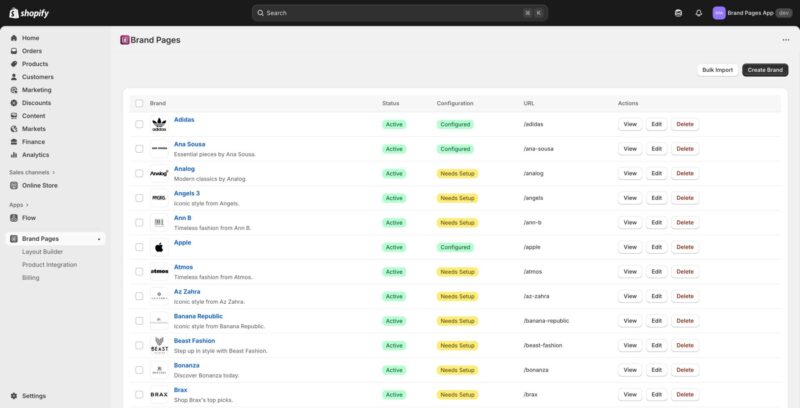Click the Configuration column header
Viewport: 800px width, 408px height.
[x=455, y=103]
